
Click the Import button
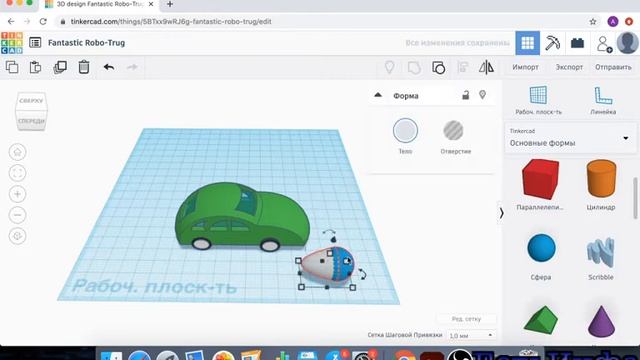coord(525,67)
